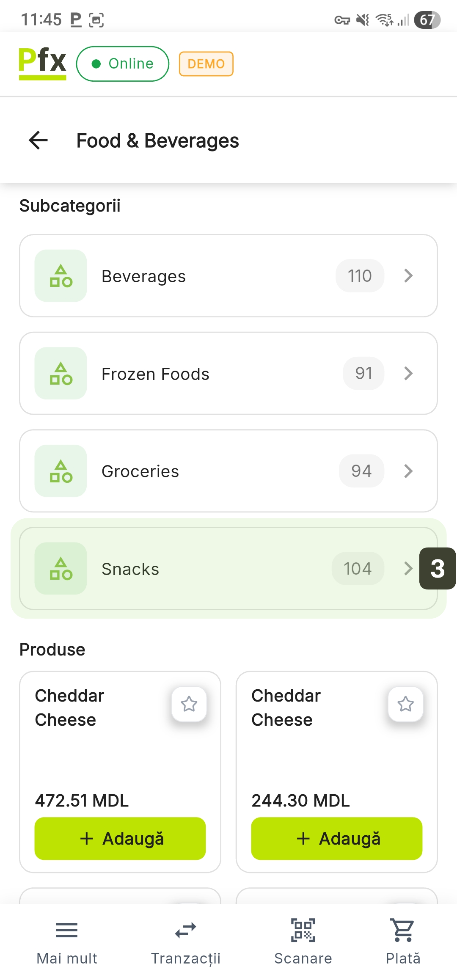Expand Beverages subcategory chevron

coord(408,276)
